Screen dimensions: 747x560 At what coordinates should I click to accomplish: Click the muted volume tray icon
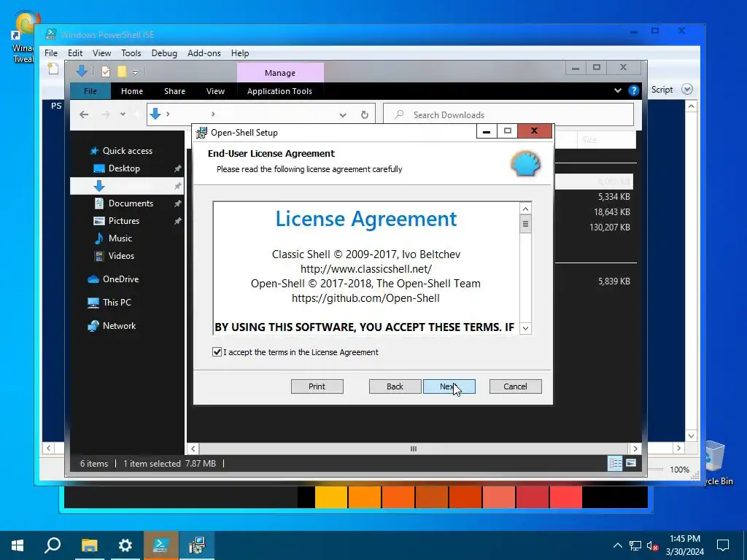[x=653, y=545]
